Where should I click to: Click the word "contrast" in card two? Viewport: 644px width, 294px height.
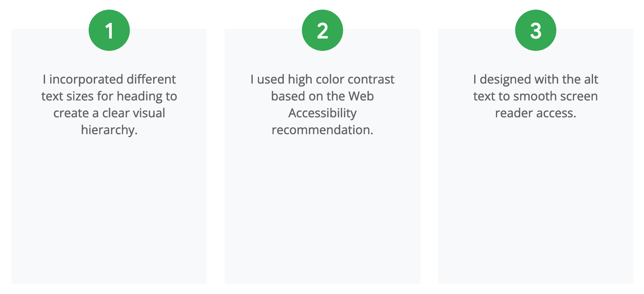(x=371, y=79)
